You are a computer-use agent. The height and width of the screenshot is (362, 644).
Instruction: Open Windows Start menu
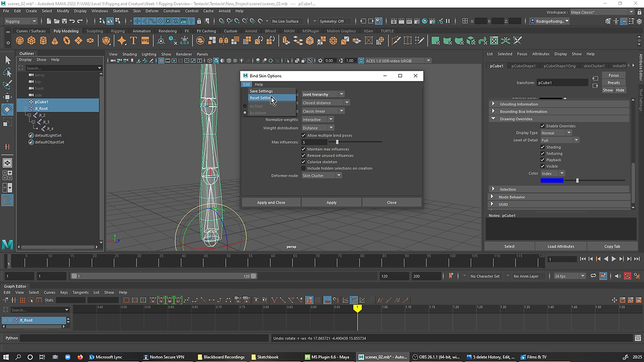point(6,357)
